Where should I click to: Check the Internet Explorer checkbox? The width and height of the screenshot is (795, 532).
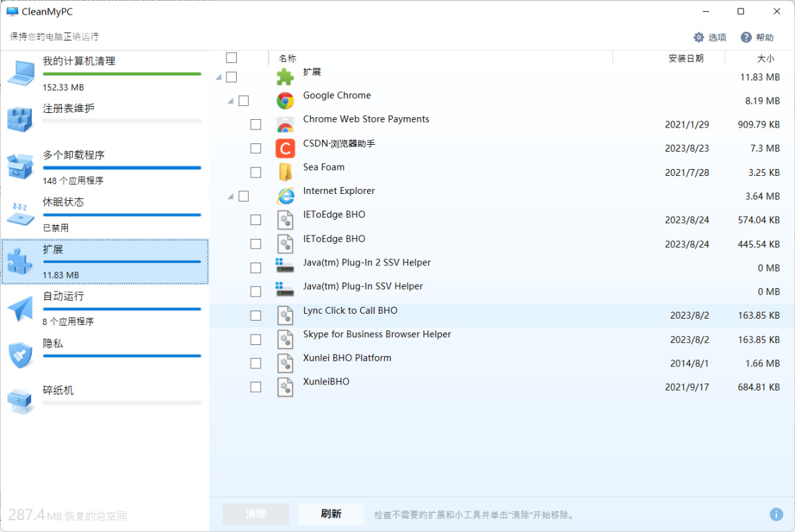(x=243, y=196)
